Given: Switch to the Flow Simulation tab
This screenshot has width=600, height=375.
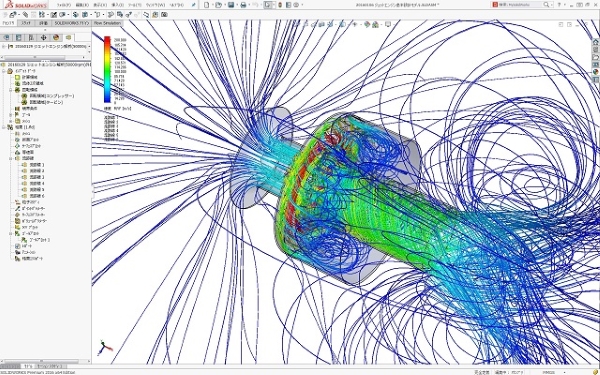Looking at the screenshot, I should pyautogui.click(x=107, y=23).
